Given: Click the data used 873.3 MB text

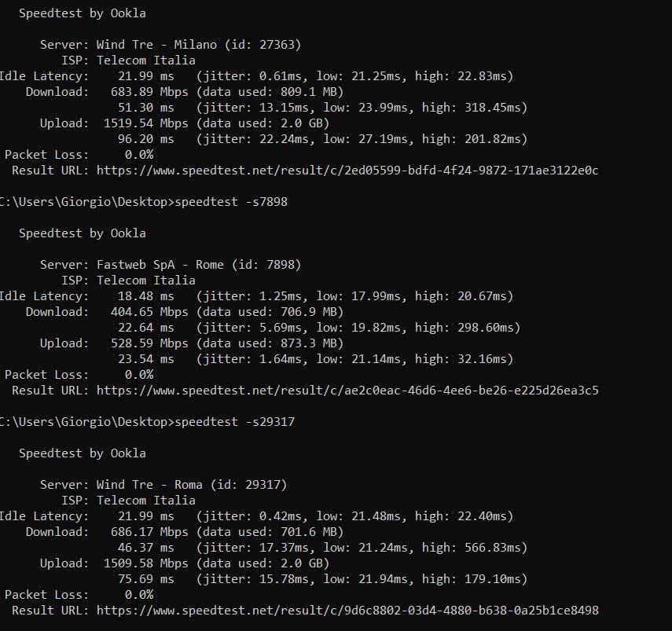Looking at the screenshot, I should click(270, 343).
